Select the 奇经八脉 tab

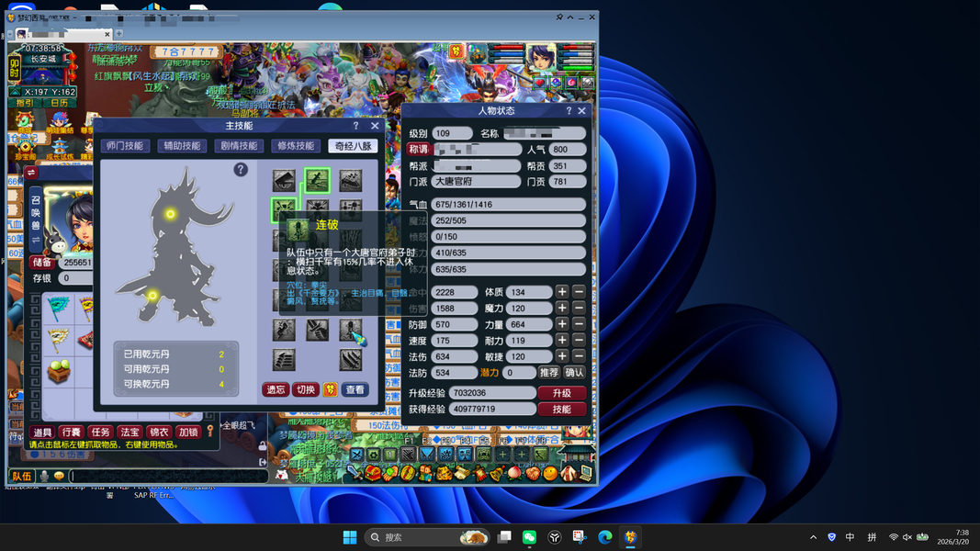coord(353,146)
